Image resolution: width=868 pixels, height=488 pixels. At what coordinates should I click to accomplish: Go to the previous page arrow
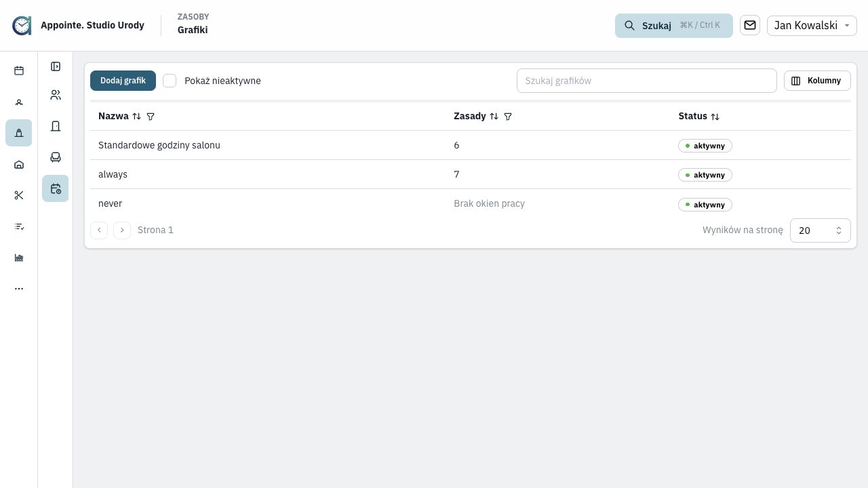tap(99, 230)
